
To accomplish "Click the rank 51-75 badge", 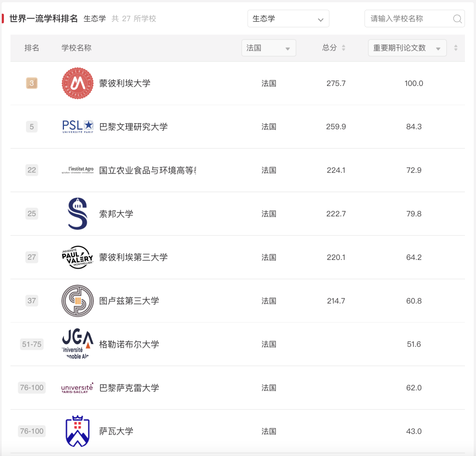I will [x=32, y=344].
